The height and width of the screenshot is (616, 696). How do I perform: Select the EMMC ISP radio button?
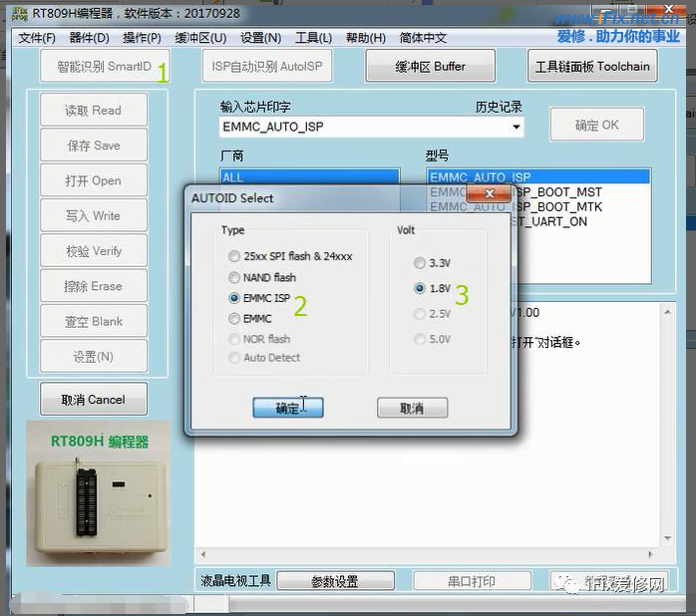[x=234, y=298]
